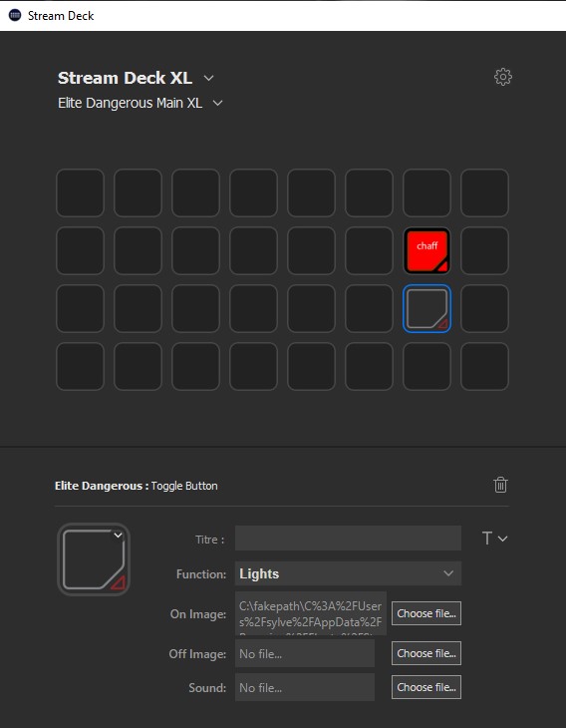
Task: Choose file for On Image
Action: [426, 613]
